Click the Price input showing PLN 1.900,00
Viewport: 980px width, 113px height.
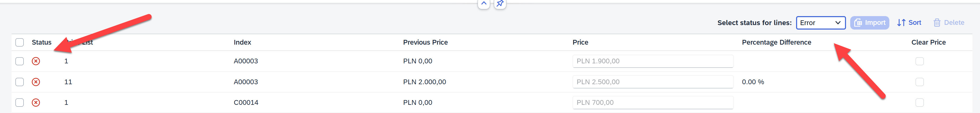(x=652, y=61)
